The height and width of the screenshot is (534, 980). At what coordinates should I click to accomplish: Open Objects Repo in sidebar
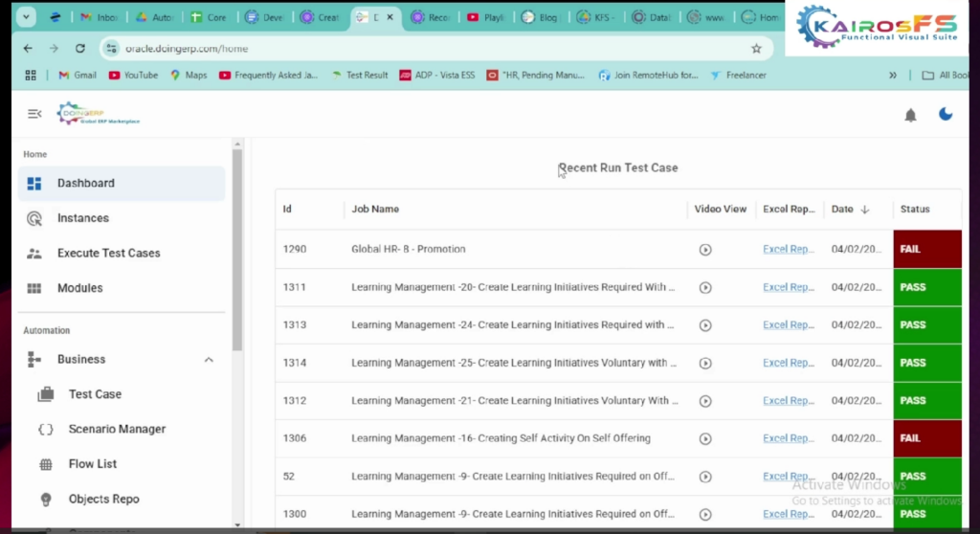tap(103, 500)
